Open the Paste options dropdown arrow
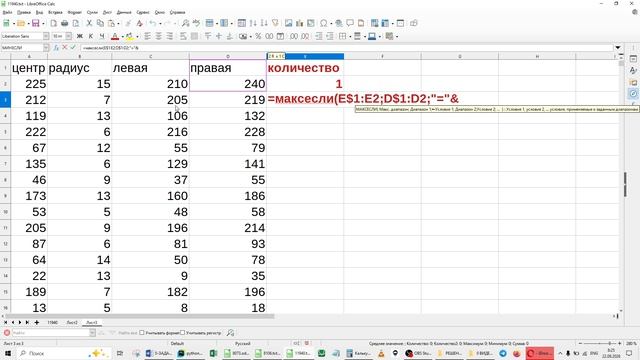The image size is (640, 360). tap(118, 23)
